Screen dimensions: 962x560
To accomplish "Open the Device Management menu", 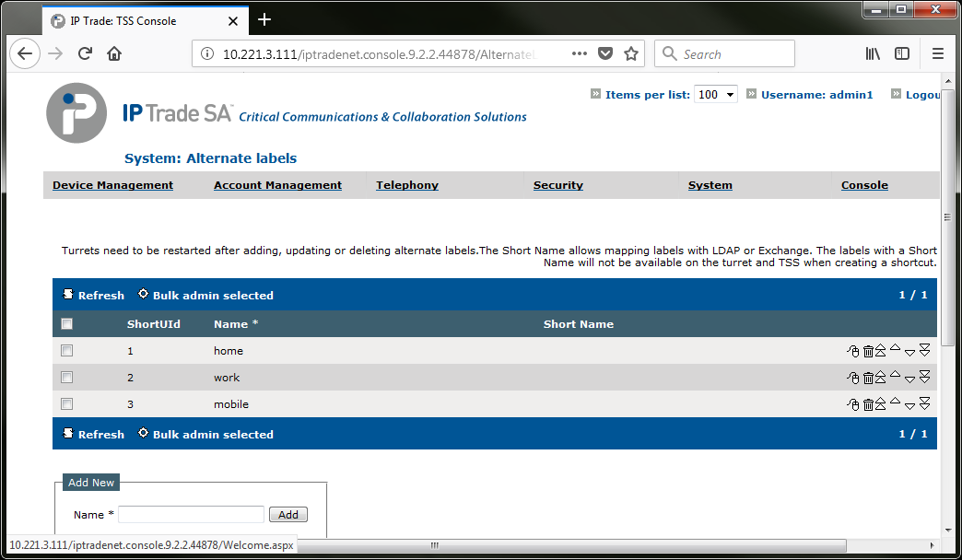I will click(113, 185).
